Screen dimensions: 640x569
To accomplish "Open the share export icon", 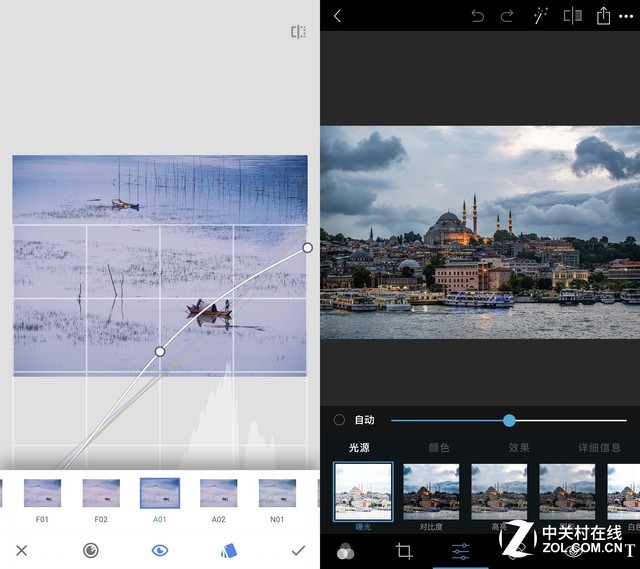I will [x=603, y=16].
